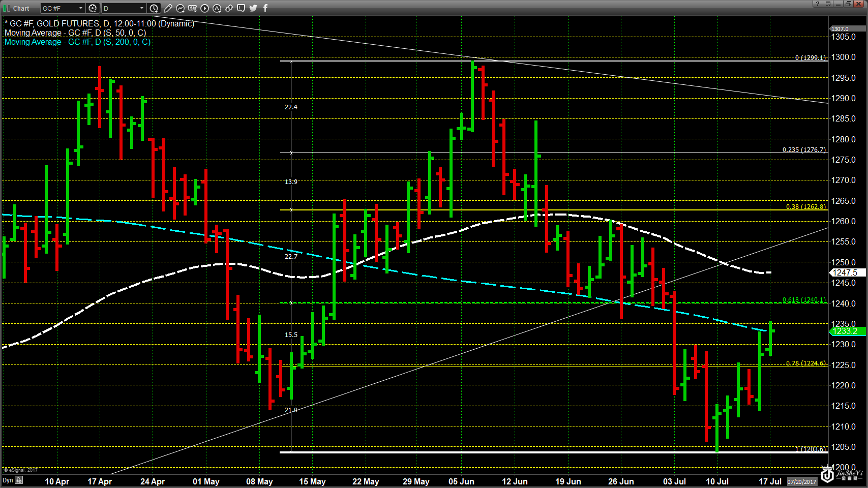Toggle the time scale lock icon
The height and width of the screenshot is (488, 868).
click(19, 480)
